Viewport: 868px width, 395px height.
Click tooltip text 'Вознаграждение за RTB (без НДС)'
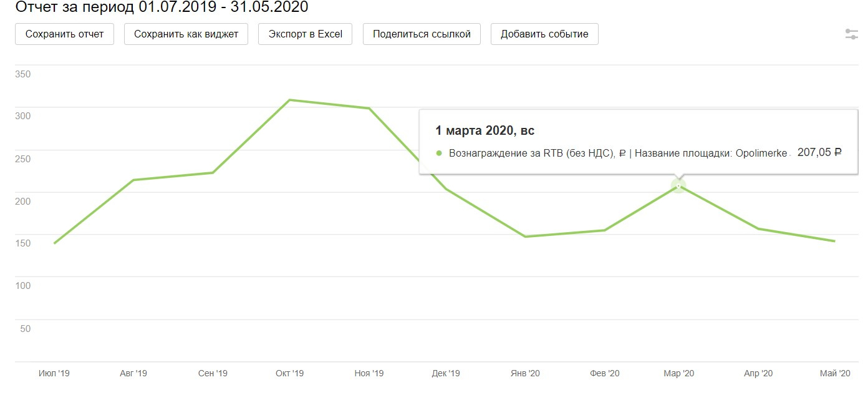point(533,153)
